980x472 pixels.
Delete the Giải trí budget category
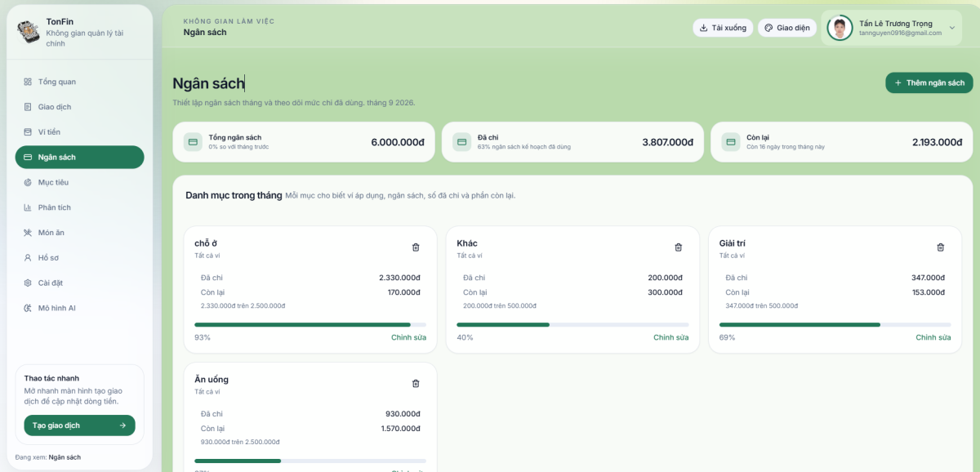point(940,247)
